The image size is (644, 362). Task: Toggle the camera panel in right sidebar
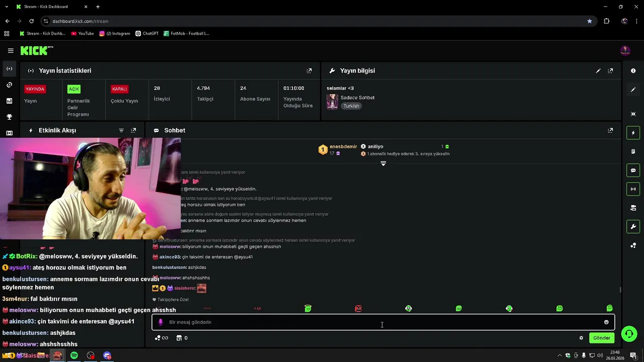[x=633, y=208]
